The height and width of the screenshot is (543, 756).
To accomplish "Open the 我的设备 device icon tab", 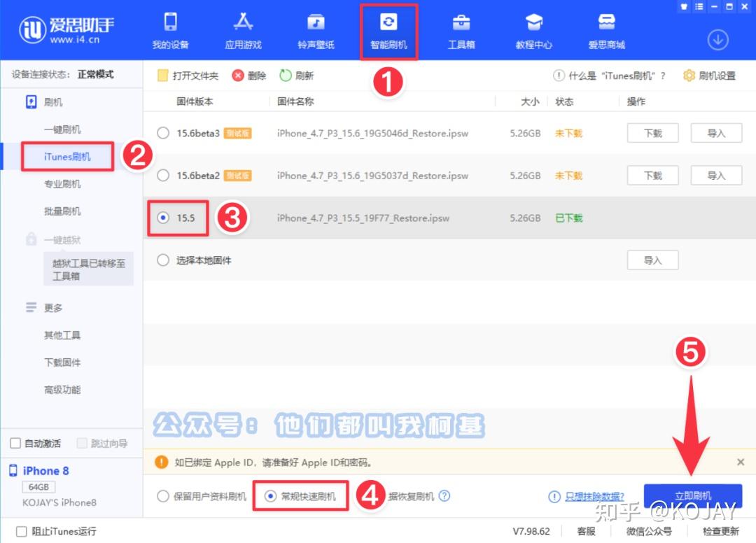I will tap(171, 22).
